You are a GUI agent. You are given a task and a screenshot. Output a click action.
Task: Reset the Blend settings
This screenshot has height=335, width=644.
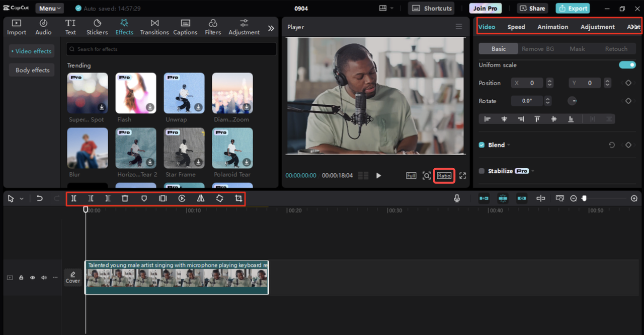click(x=612, y=145)
